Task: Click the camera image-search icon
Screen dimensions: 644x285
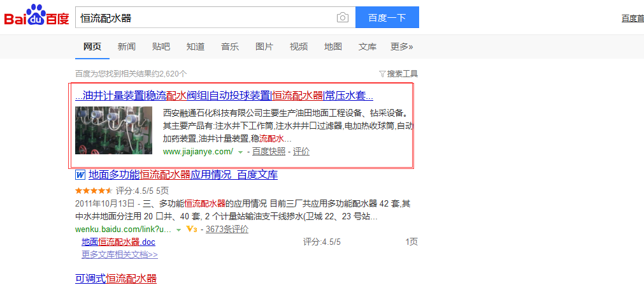Action: click(x=343, y=18)
